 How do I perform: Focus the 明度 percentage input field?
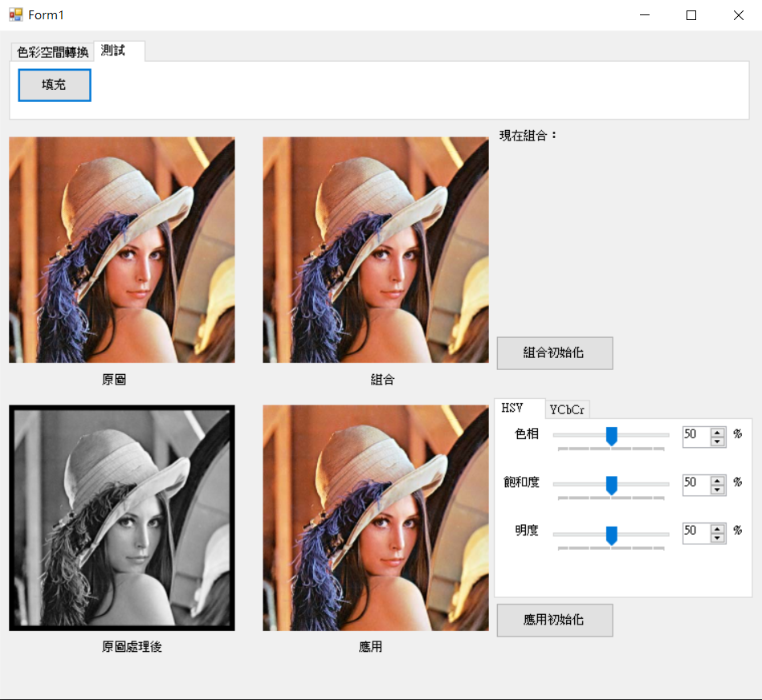click(696, 533)
